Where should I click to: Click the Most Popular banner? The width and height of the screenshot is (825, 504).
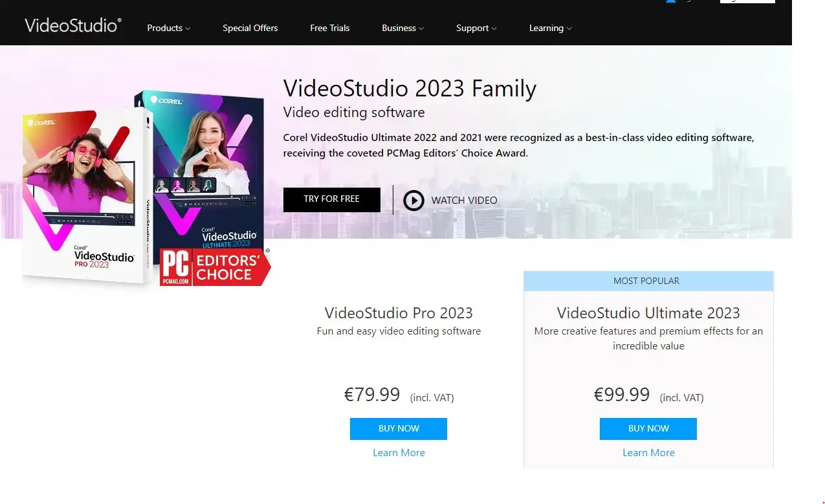(x=648, y=281)
